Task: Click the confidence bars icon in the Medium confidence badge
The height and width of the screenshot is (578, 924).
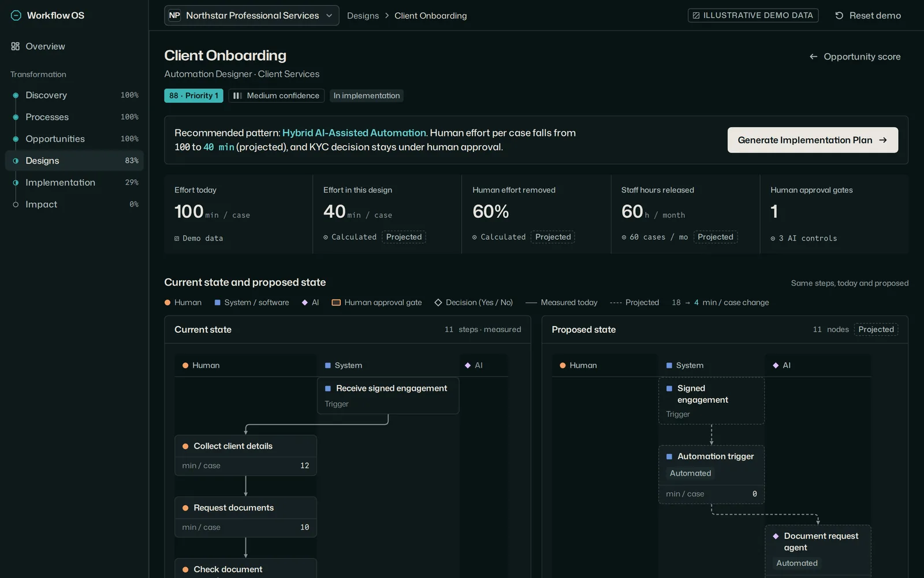Action: coord(237,96)
